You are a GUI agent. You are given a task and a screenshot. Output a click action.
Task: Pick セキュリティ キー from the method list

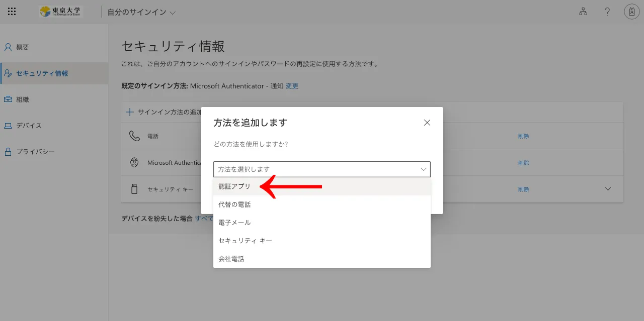click(x=245, y=241)
